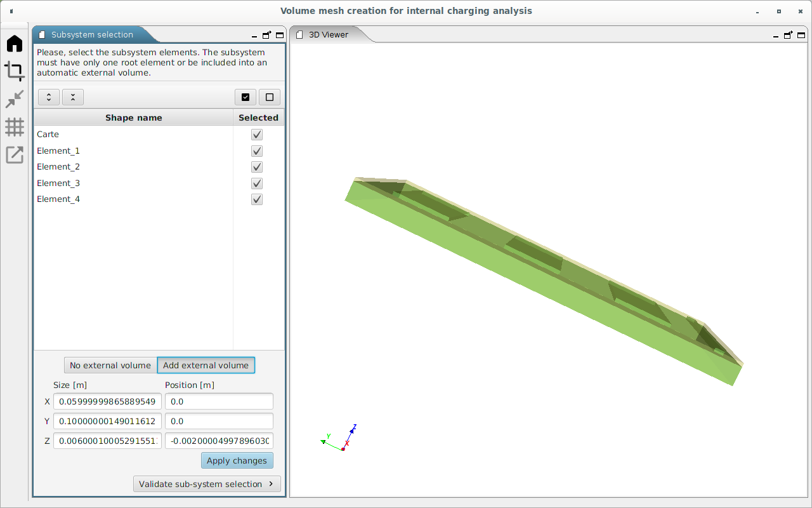Choose the No external volume option
Viewport: 812px width, 508px height.
(110, 365)
